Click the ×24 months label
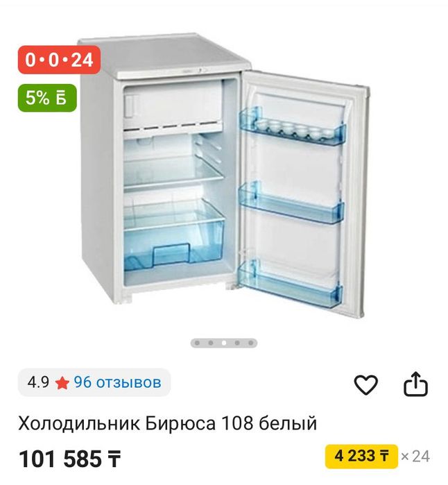This screenshot has height=485, width=448. tap(415, 457)
